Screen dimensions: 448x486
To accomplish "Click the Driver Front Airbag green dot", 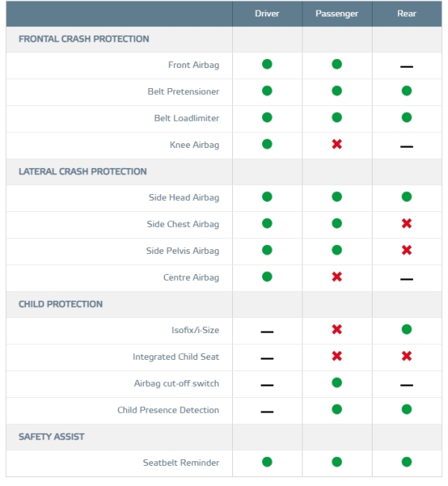I will [267, 64].
